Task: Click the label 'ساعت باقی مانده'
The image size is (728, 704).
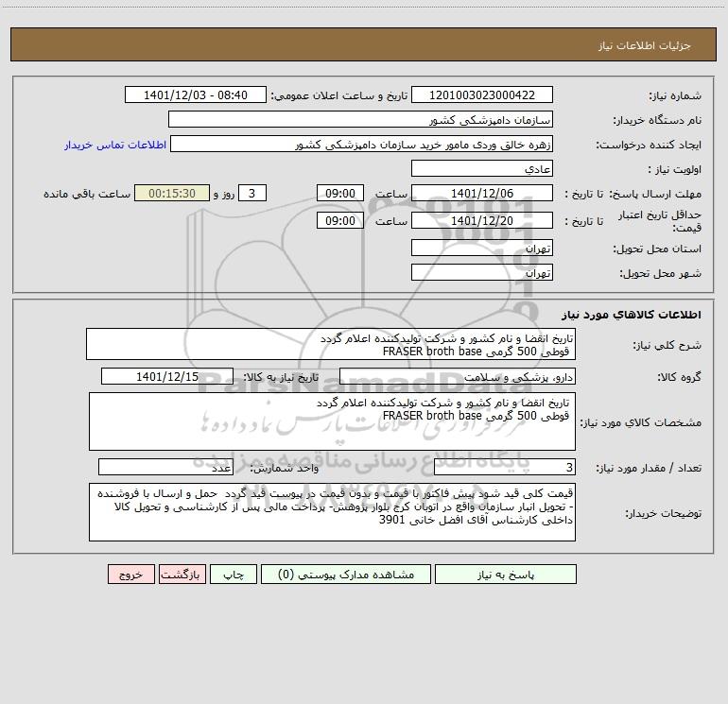Action: pos(87,194)
